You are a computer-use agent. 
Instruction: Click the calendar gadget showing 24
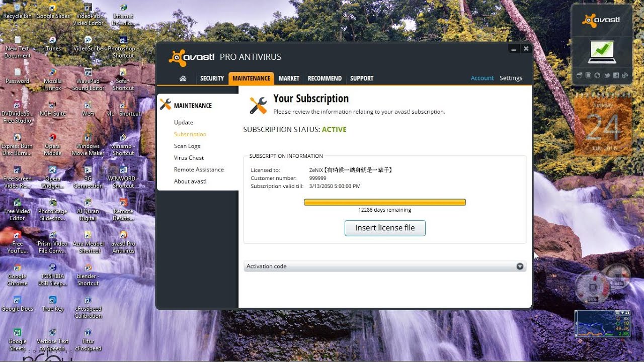click(x=603, y=125)
